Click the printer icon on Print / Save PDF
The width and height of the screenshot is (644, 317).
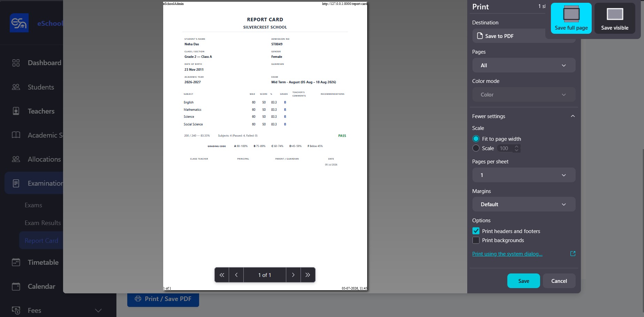(138, 299)
